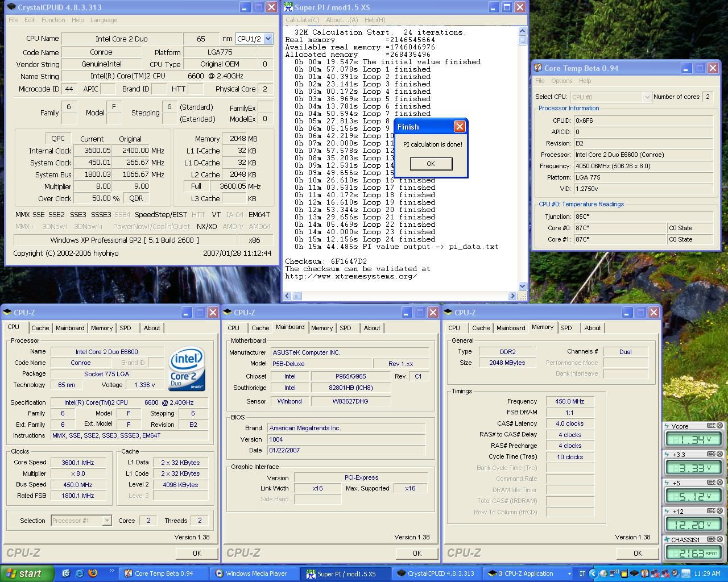728x582 pixels.
Task: Click the fan icon on CHASSIS1 gadget
Action: (667, 539)
